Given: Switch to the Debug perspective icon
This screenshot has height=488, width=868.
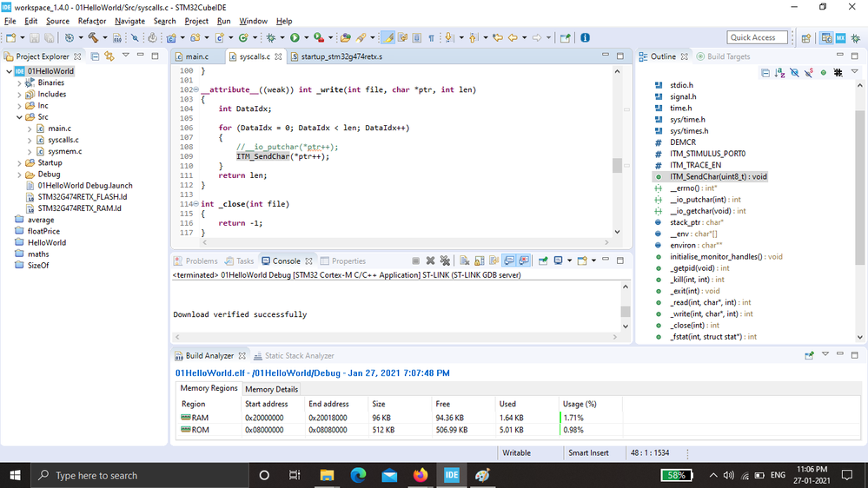Looking at the screenshot, I should click(x=856, y=37).
